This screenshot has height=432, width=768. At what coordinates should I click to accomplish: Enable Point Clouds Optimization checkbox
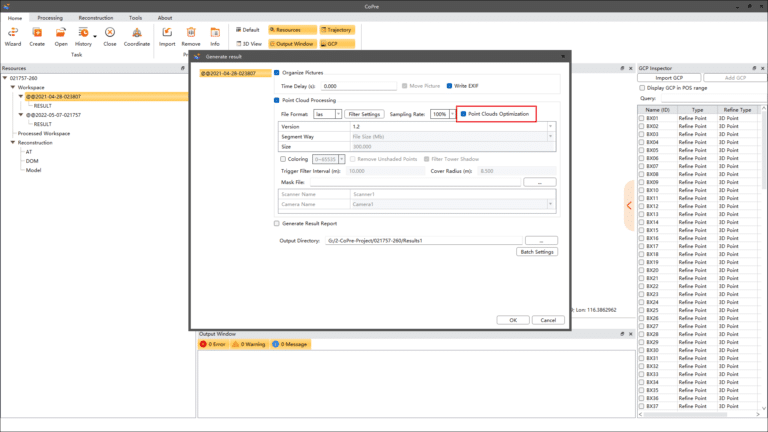(x=463, y=114)
